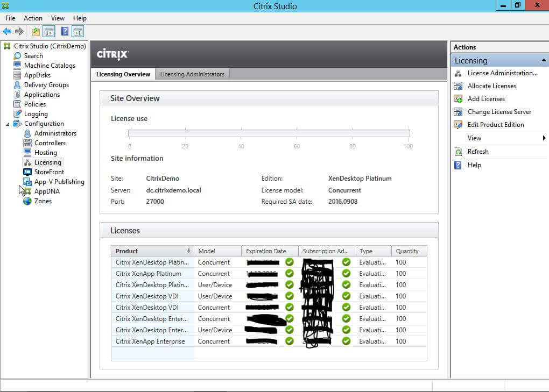Screen dimensions: 549x392
Task: Sort by Quantity column header
Action: click(409, 251)
